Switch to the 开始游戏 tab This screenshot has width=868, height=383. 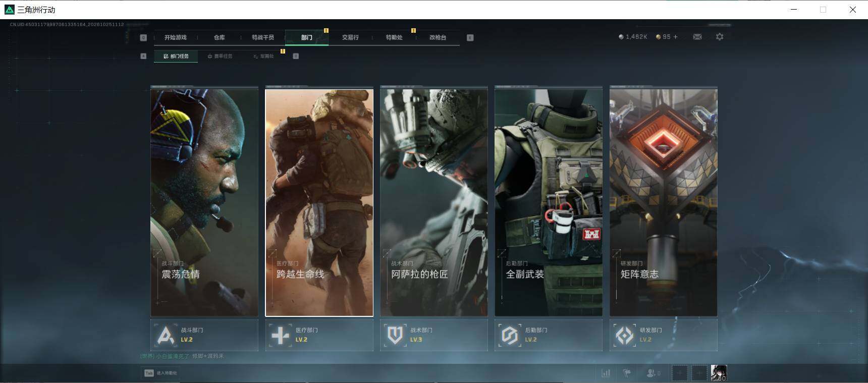pyautogui.click(x=175, y=37)
